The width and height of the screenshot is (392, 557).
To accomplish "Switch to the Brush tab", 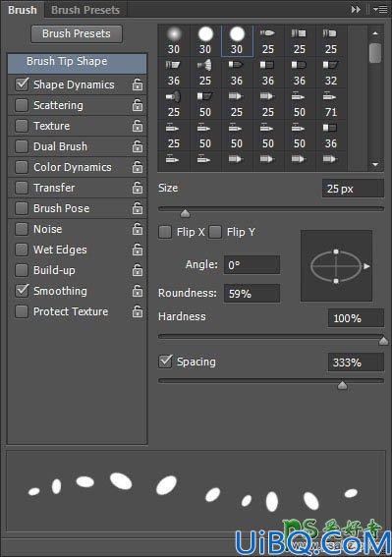I will point(23,10).
